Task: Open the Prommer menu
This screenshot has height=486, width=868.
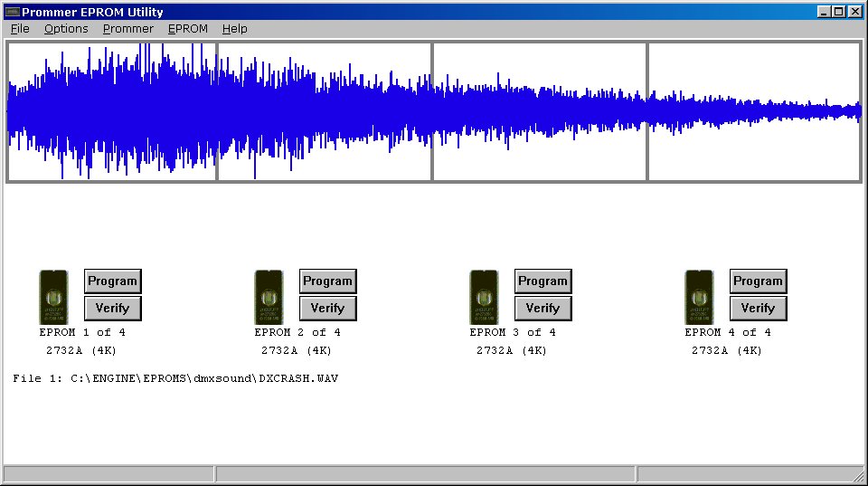Action: click(127, 29)
